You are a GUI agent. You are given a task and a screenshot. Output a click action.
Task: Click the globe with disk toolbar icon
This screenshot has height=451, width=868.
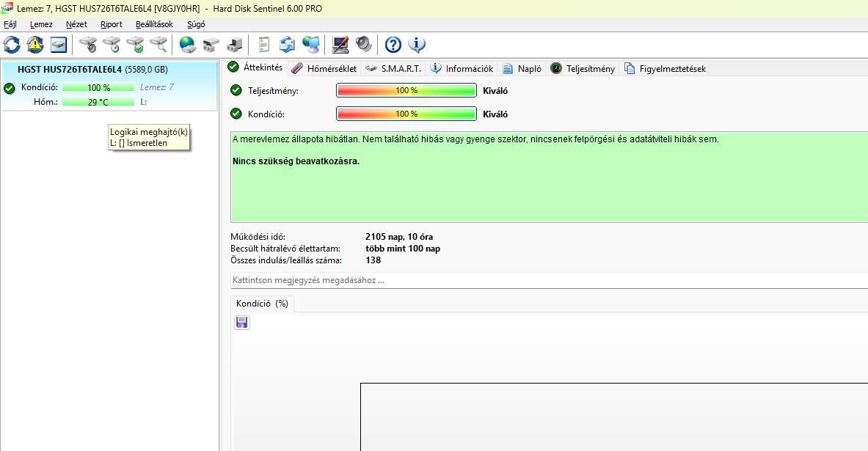tap(188, 44)
